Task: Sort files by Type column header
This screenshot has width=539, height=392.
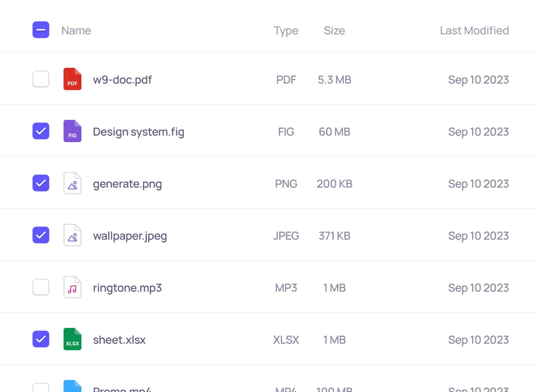Action: [286, 31]
